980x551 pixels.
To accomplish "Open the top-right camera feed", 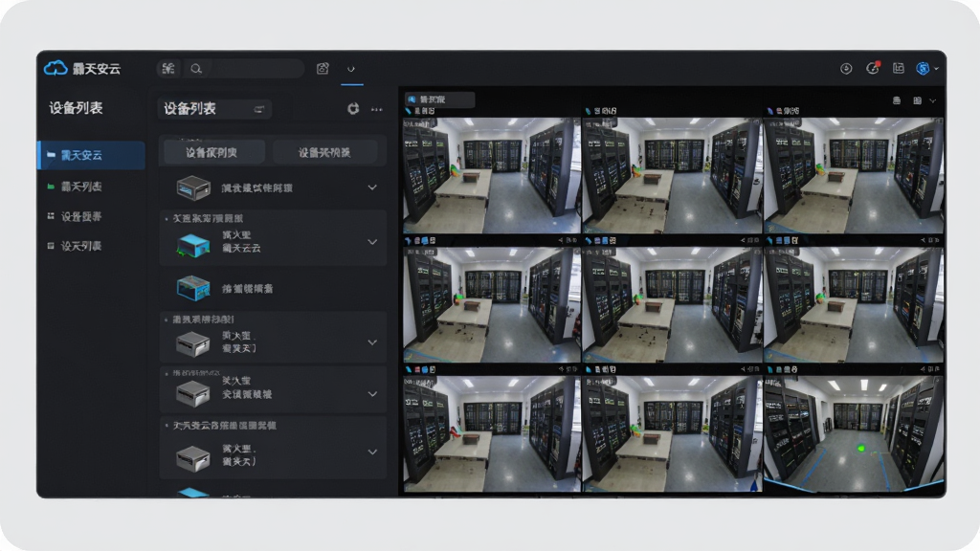I will point(854,175).
